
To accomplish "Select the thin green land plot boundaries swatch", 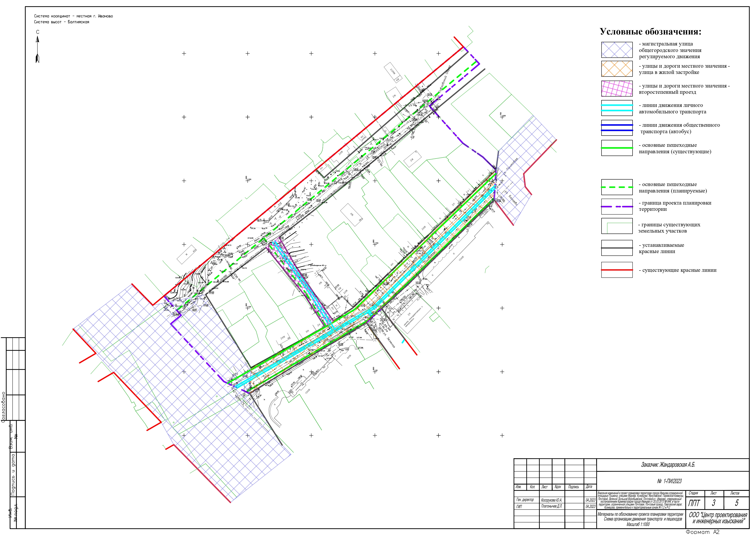I will point(617,226).
